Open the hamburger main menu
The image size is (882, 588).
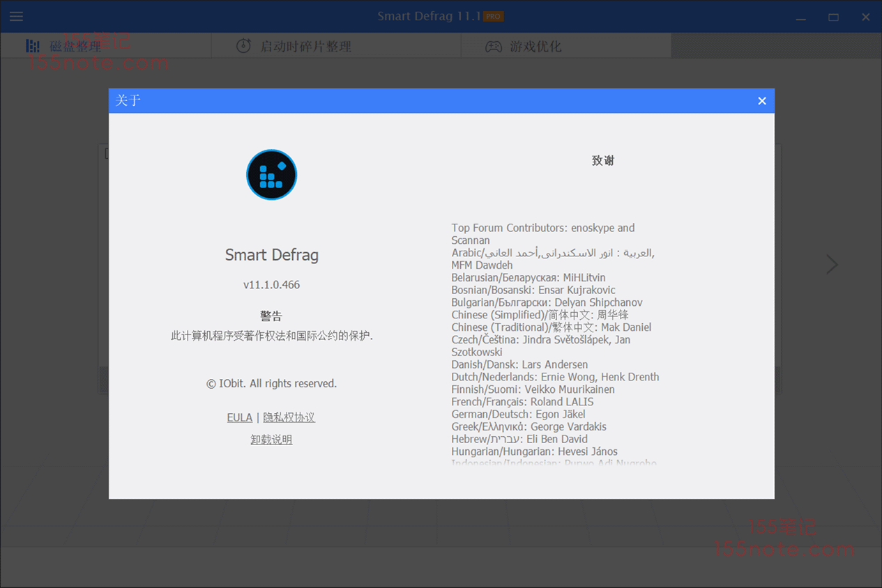pos(16,16)
